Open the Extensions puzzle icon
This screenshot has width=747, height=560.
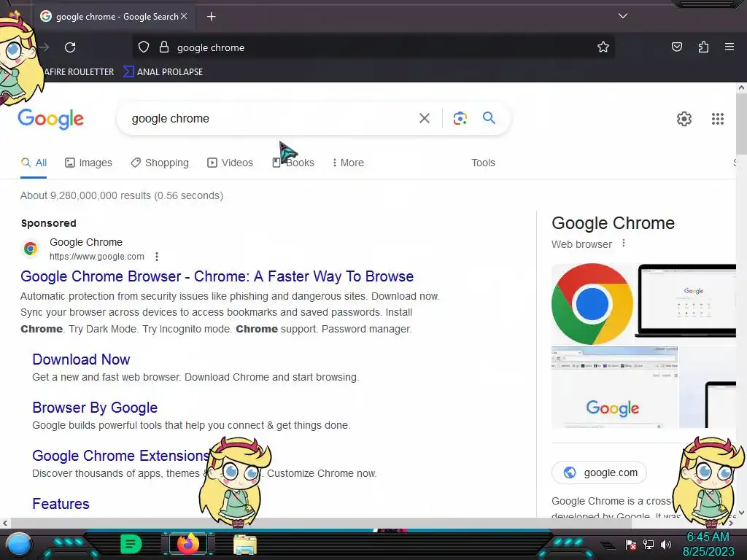703,47
